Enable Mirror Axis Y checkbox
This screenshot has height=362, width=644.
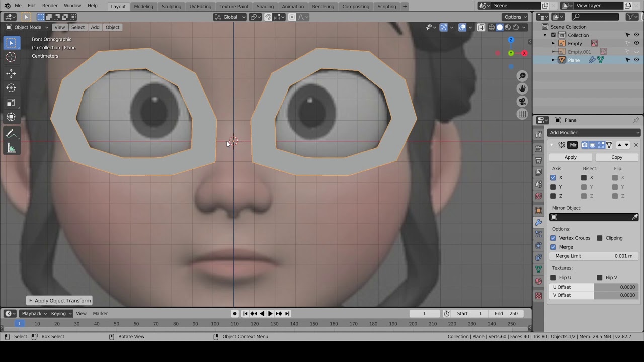pyautogui.click(x=553, y=187)
